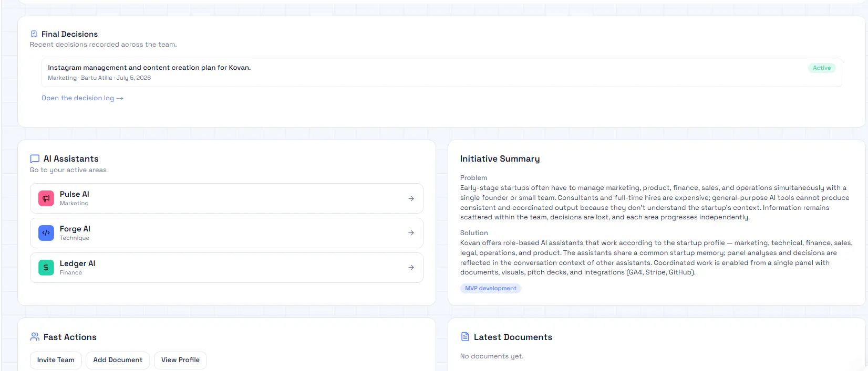The image size is (868, 371).
Task: Click the 'Technique' label under Forge AI
Action: 75,238
